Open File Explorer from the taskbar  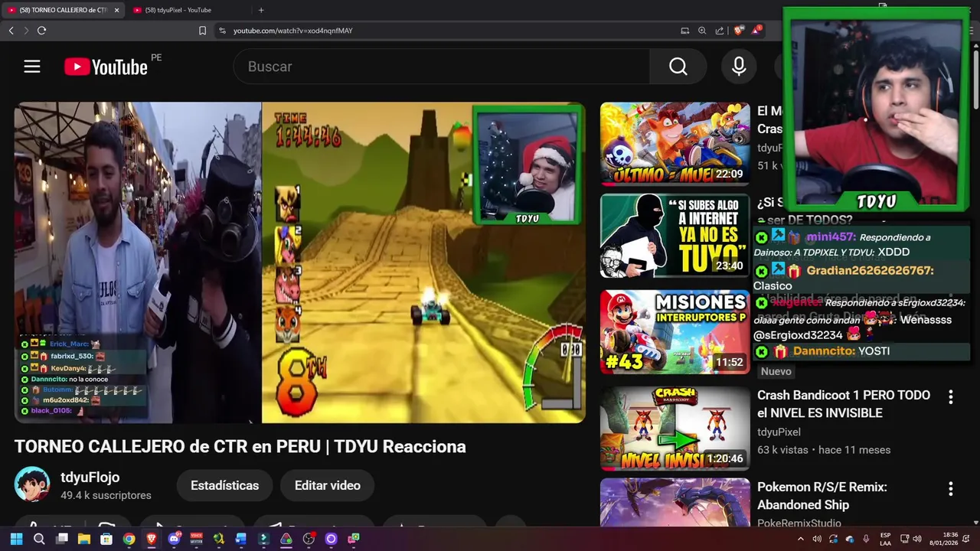(x=84, y=539)
